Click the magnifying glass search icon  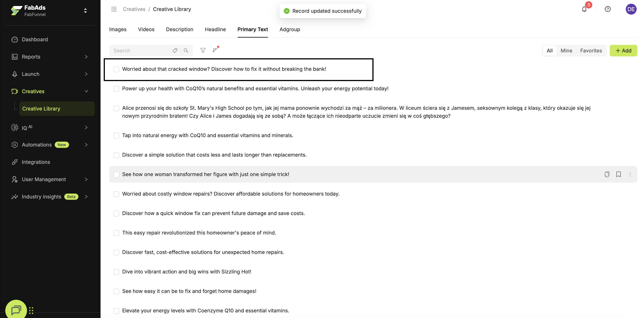pyautogui.click(x=186, y=50)
